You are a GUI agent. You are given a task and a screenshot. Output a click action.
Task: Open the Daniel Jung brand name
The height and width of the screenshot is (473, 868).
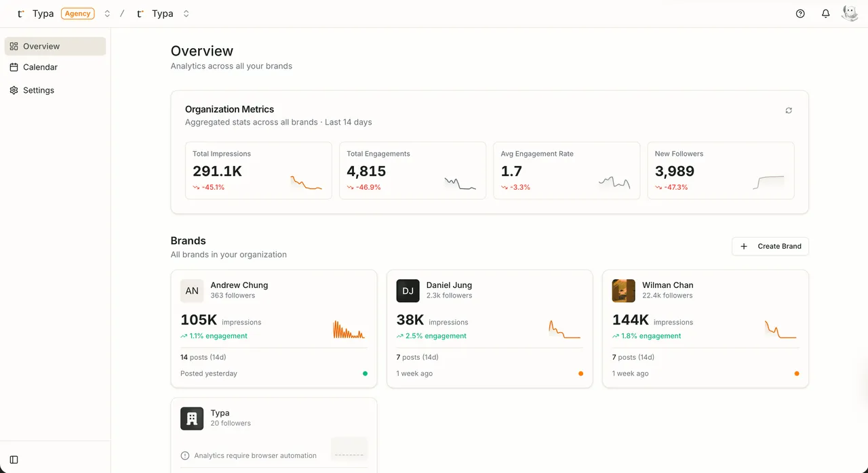(449, 285)
